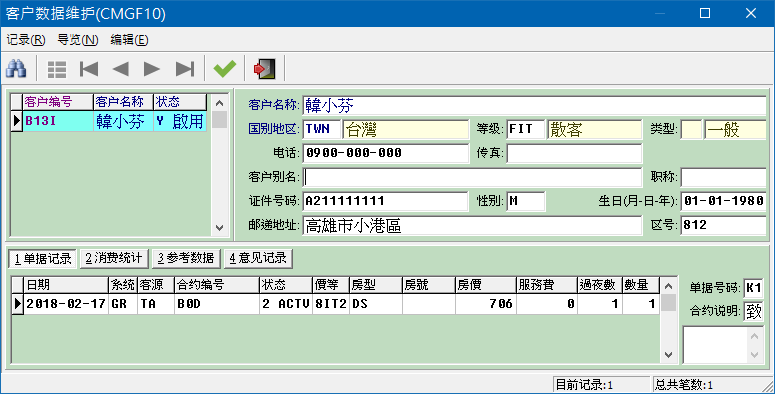Click the B0D contract number cell
The width and height of the screenshot is (775, 394).
pos(217,304)
